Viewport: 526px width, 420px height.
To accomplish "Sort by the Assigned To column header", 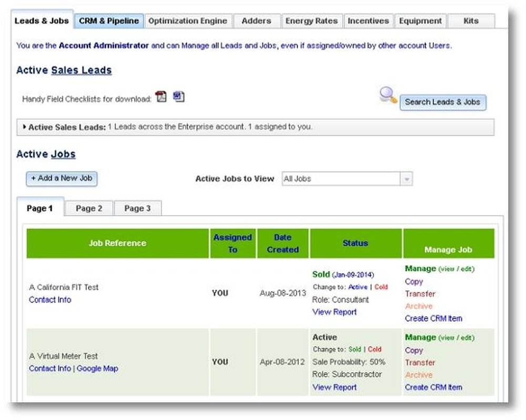I will click(233, 243).
